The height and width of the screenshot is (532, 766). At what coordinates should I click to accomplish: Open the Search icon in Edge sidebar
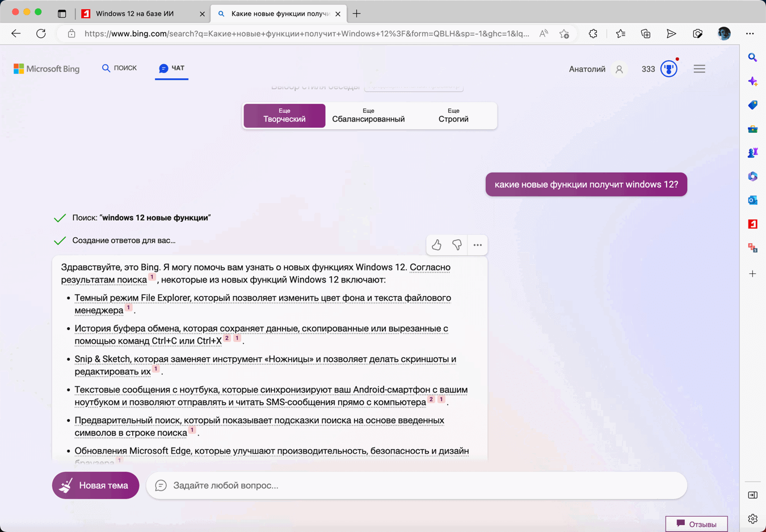click(x=752, y=57)
